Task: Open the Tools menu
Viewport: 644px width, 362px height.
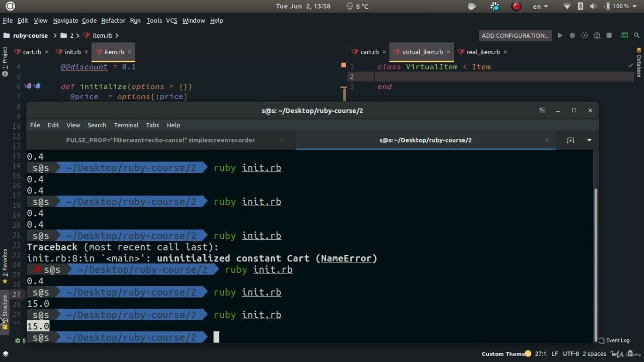Action: [x=154, y=21]
